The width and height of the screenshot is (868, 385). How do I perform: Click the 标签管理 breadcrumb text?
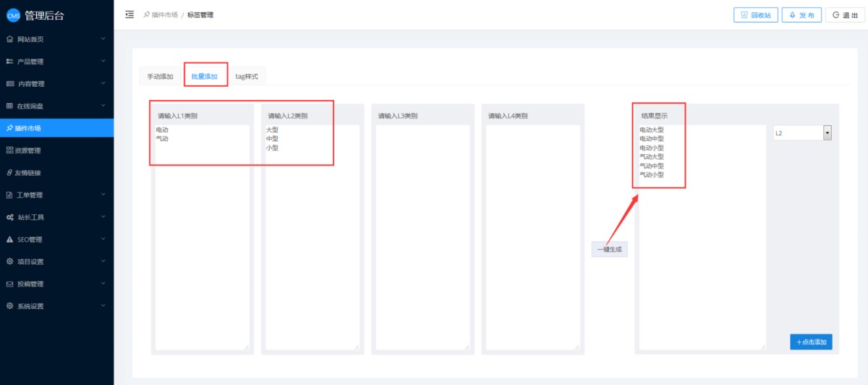[x=200, y=14]
